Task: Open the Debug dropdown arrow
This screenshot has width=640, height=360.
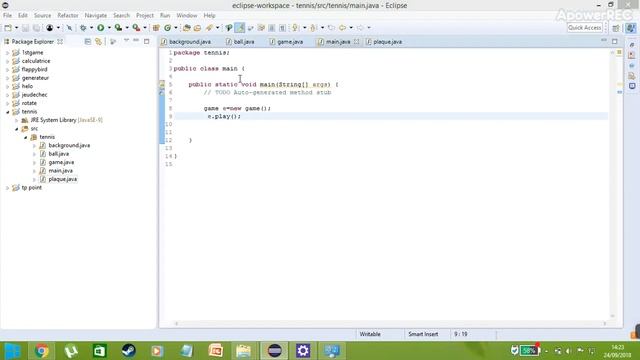Action: coord(91,28)
